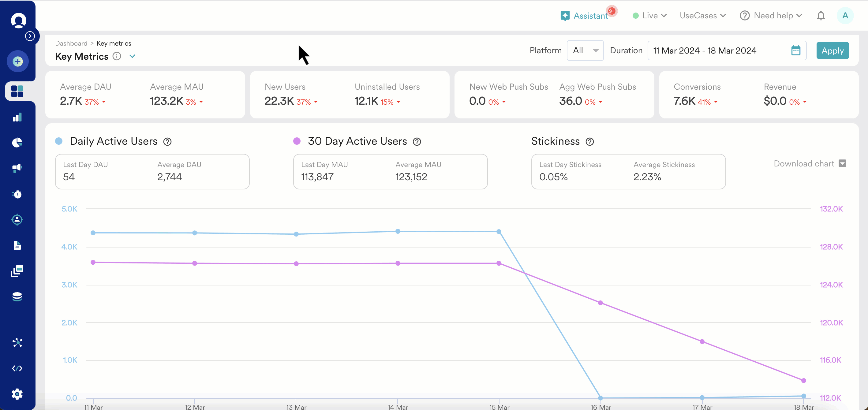The image size is (868, 410).
Task: Open the UseCases menu
Action: pos(702,16)
